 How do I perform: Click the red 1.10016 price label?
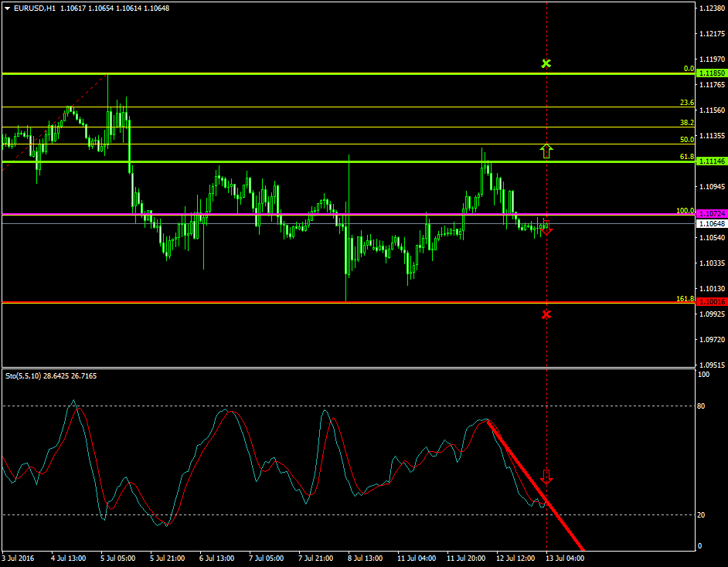pos(710,302)
